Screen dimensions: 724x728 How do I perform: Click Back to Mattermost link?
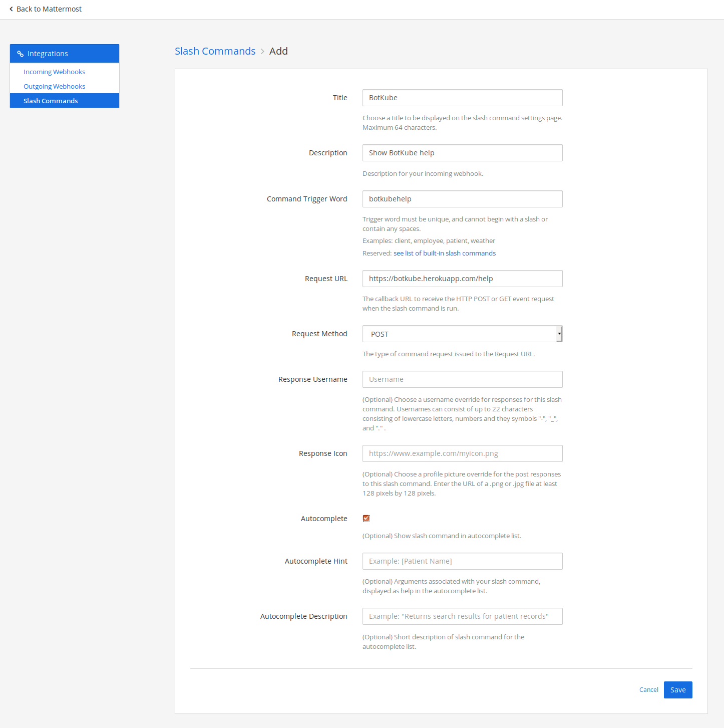pyautogui.click(x=49, y=9)
